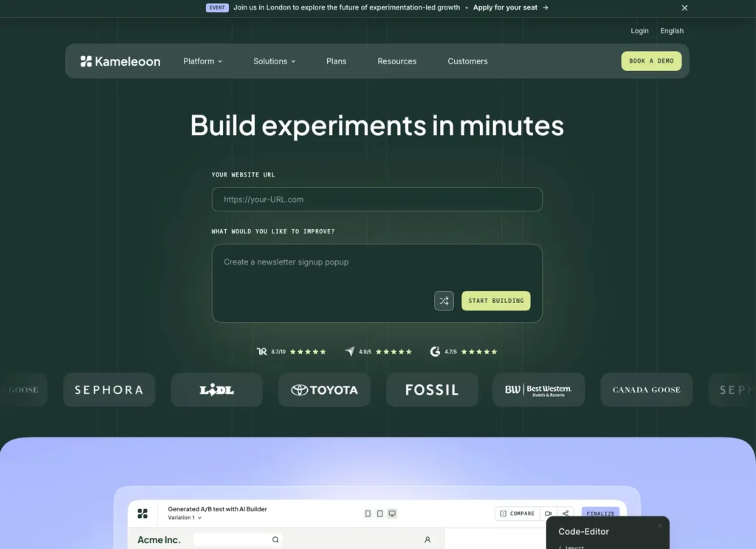Click Apply for your seat link
This screenshot has width=756, height=549.
click(x=505, y=7)
